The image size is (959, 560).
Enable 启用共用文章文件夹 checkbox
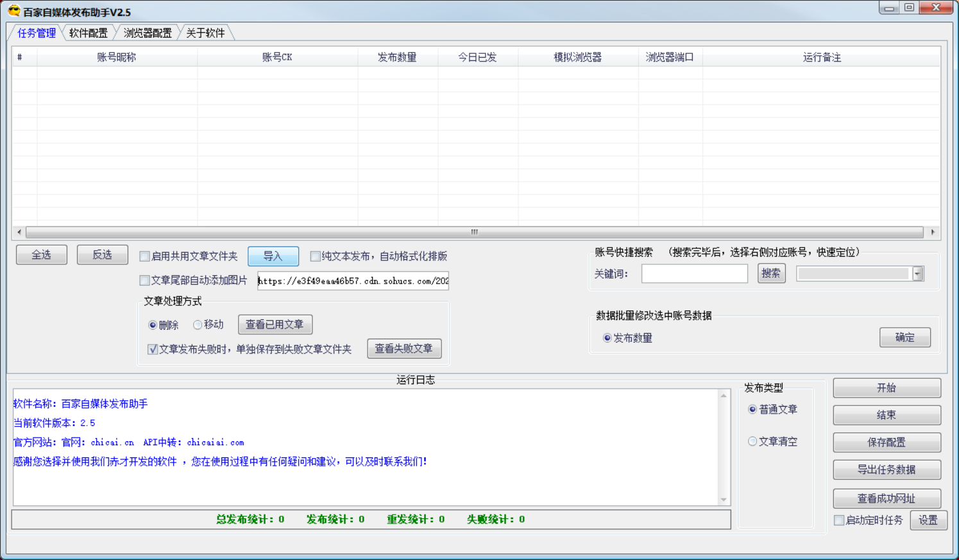coord(145,257)
